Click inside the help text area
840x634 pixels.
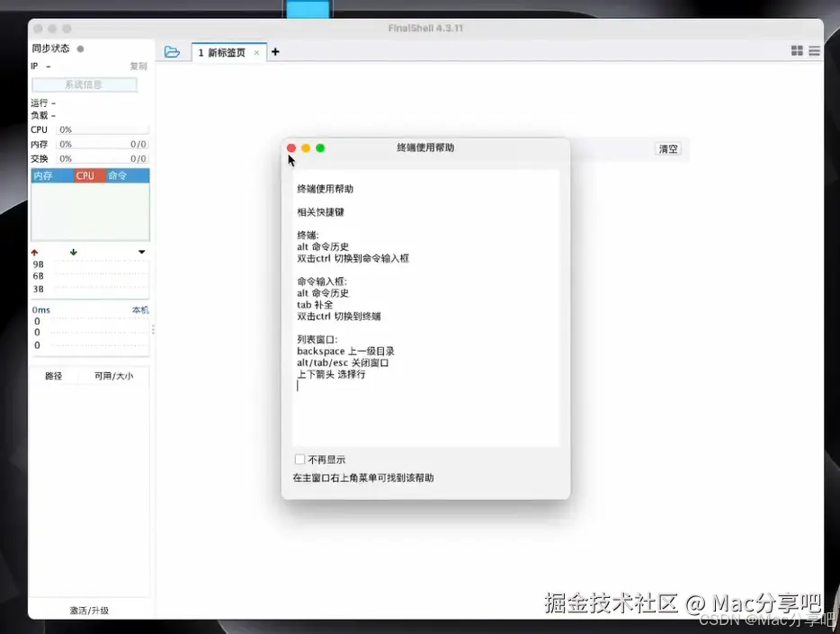425,308
